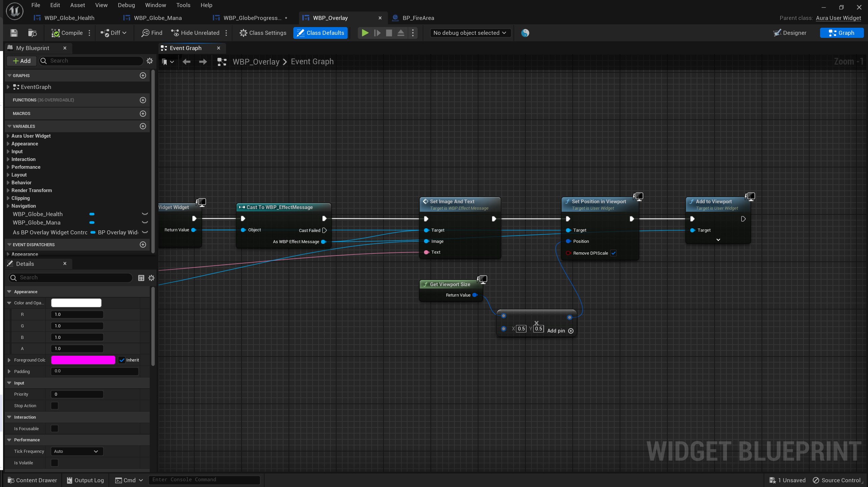Open the Asset menu

77,5
